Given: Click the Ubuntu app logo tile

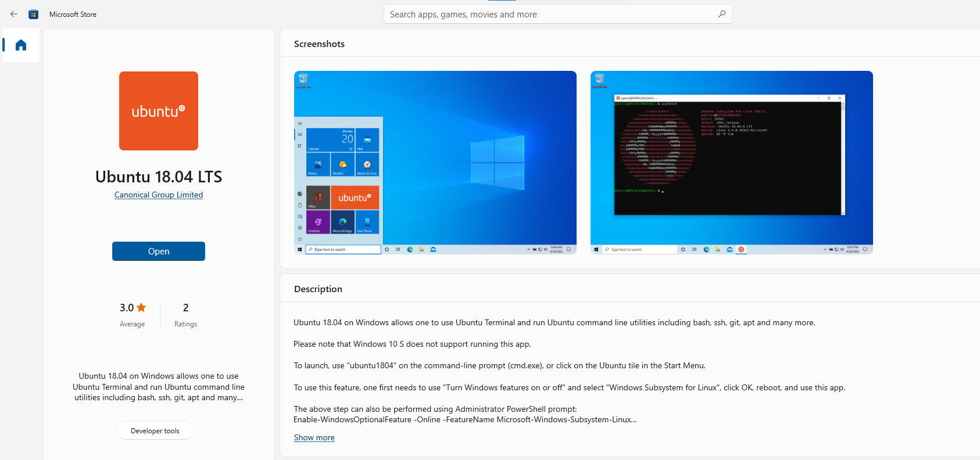Looking at the screenshot, I should click(x=159, y=111).
